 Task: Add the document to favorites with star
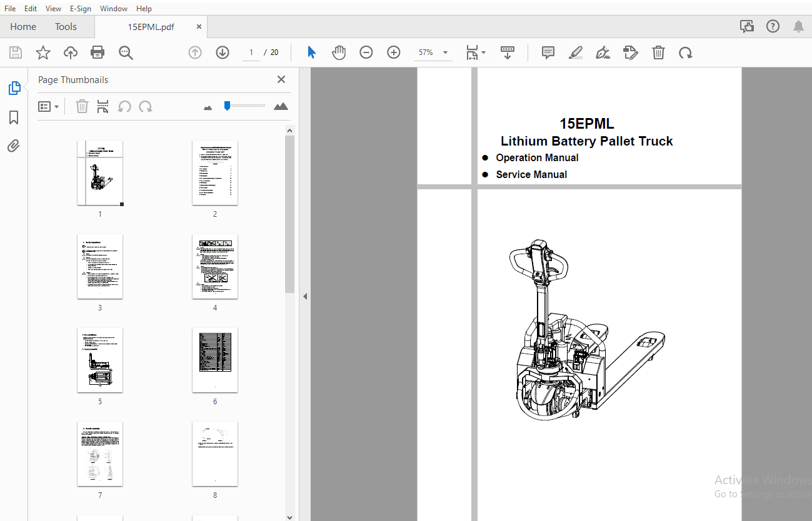point(43,52)
